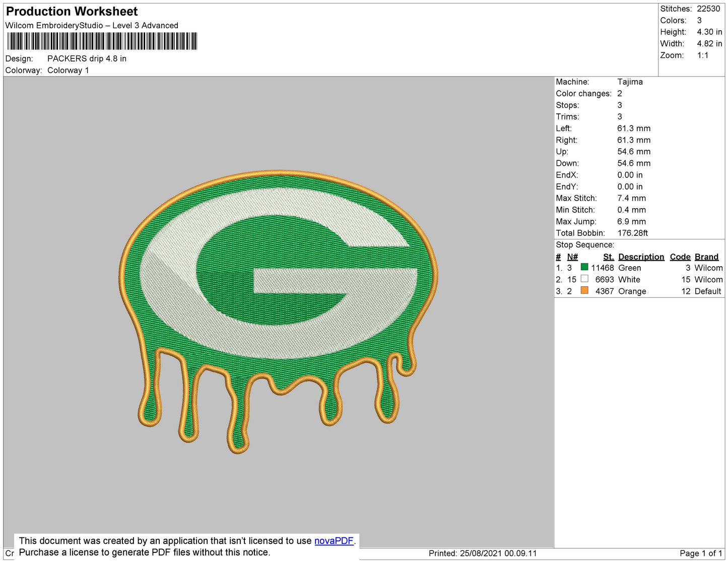Click the 'Brand' column header
728x563 pixels.
click(x=706, y=257)
